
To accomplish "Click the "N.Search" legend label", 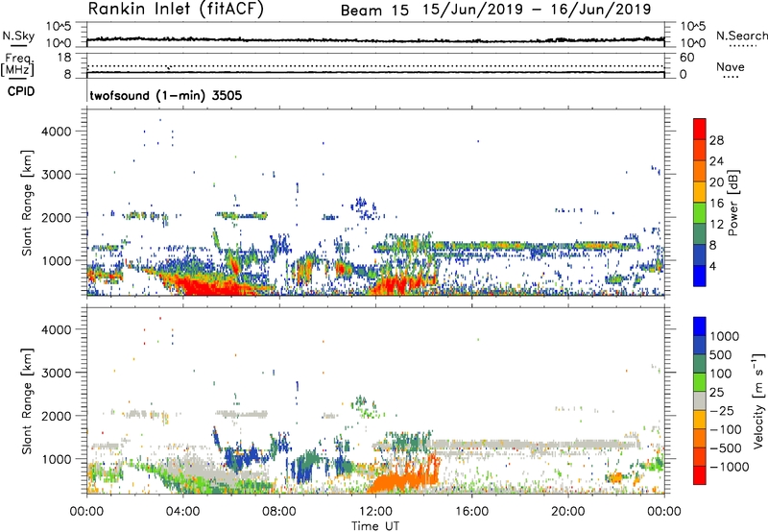I will click(x=741, y=36).
